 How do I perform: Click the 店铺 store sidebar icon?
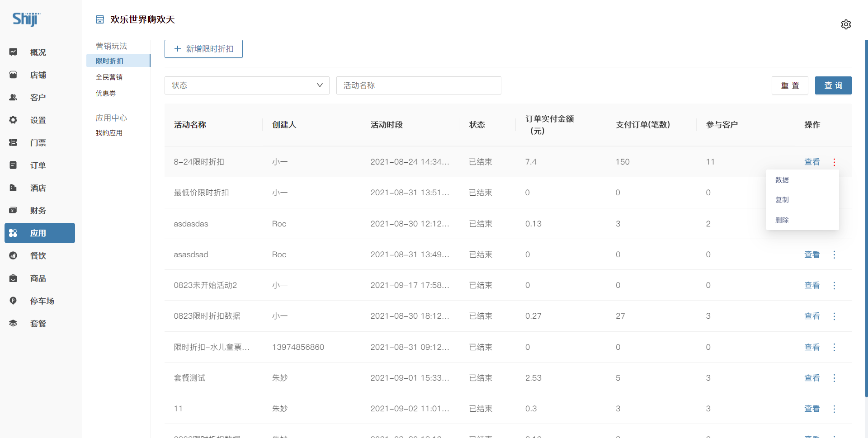click(x=13, y=75)
